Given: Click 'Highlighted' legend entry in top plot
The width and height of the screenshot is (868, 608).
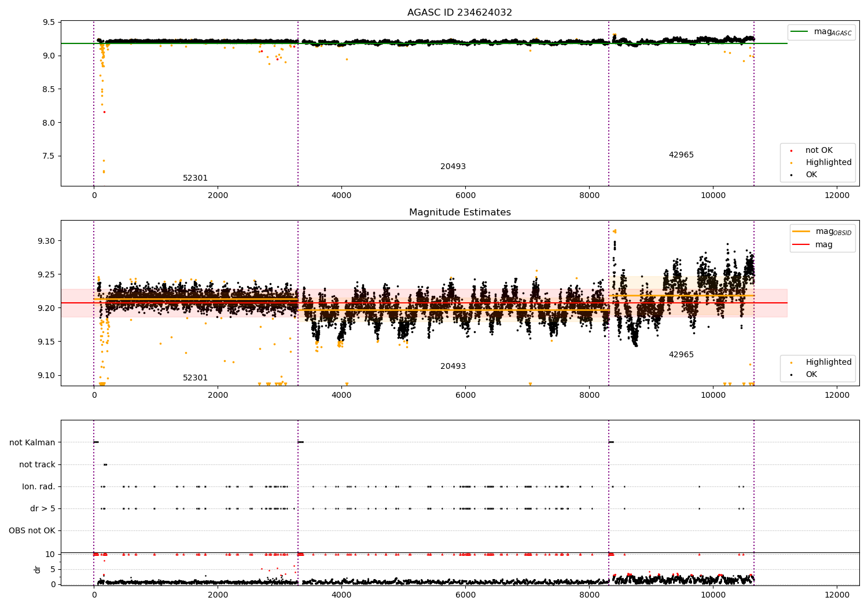Looking at the screenshot, I should (822, 163).
